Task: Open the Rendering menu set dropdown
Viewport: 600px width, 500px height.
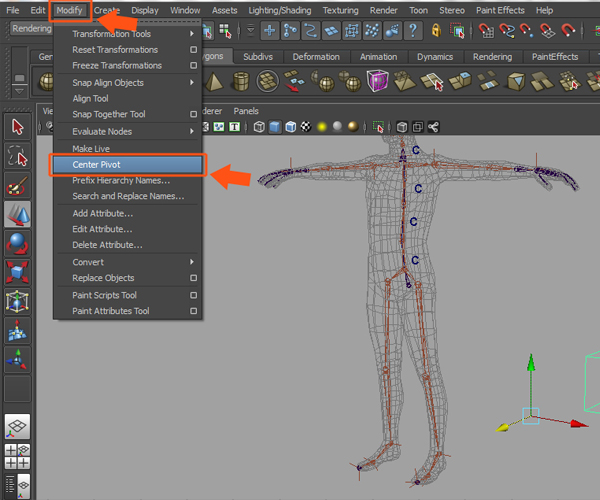Action: 31,29
